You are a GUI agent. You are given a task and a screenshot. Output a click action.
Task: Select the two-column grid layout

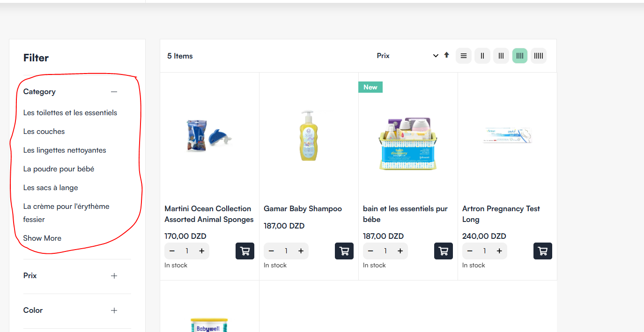[482, 55]
